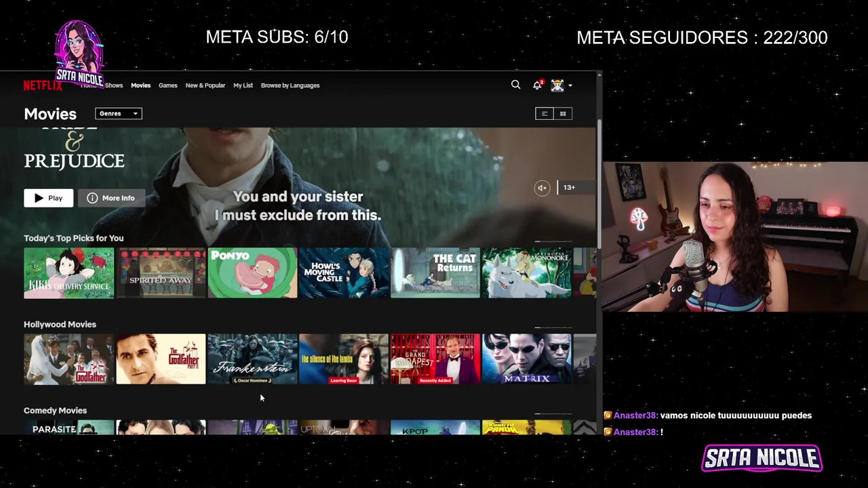The image size is (868, 488).
Task: Open The Godfather thumbnail
Action: click(x=69, y=359)
